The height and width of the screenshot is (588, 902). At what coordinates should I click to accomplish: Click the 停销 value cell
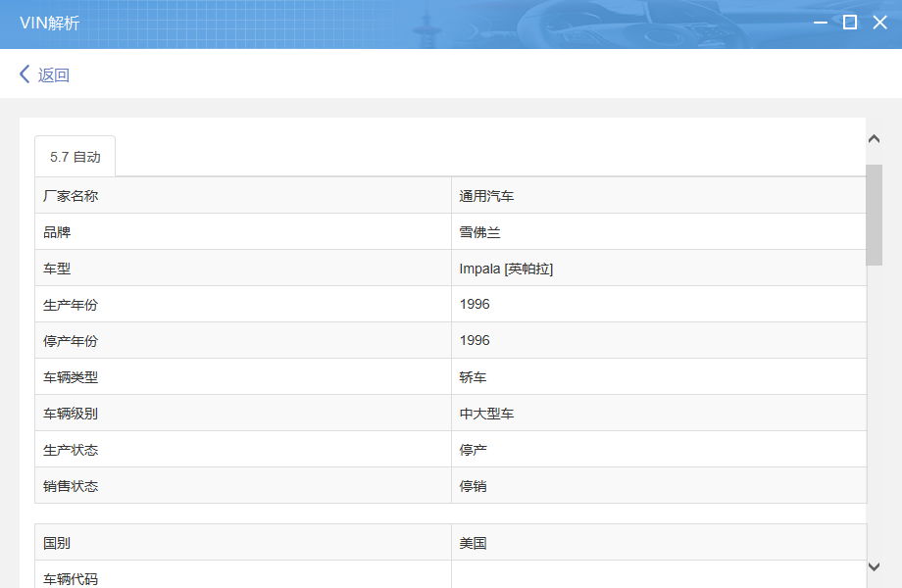[659, 485]
